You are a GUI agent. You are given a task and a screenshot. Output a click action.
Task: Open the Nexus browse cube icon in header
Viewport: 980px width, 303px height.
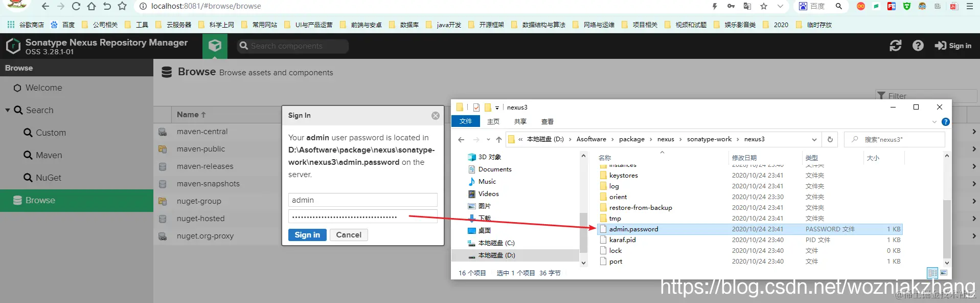pos(215,46)
